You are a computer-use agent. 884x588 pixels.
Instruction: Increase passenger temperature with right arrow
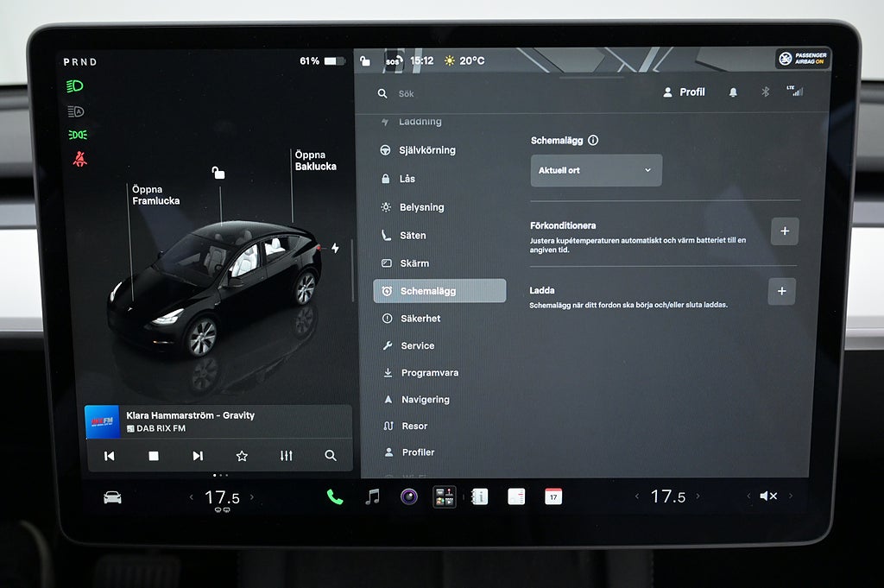click(698, 496)
